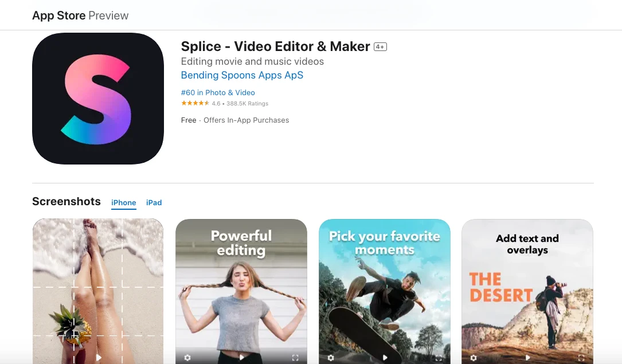Switch to the iPhone screenshots tab
The height and width of the screenshot is (364, 622).
tap(123, 202)
